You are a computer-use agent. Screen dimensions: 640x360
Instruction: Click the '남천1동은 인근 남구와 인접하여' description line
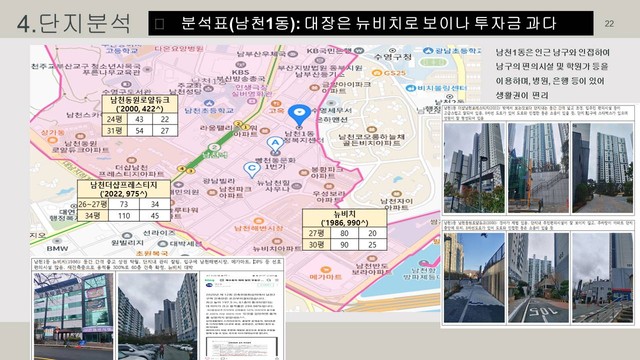point(553,52)
